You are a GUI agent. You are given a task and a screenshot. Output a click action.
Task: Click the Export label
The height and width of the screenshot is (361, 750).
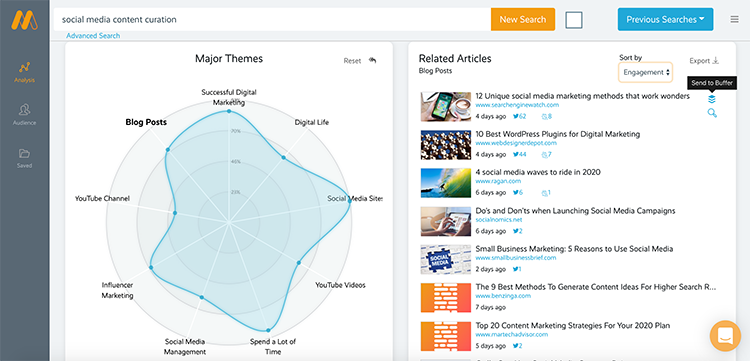coord(699,61)
